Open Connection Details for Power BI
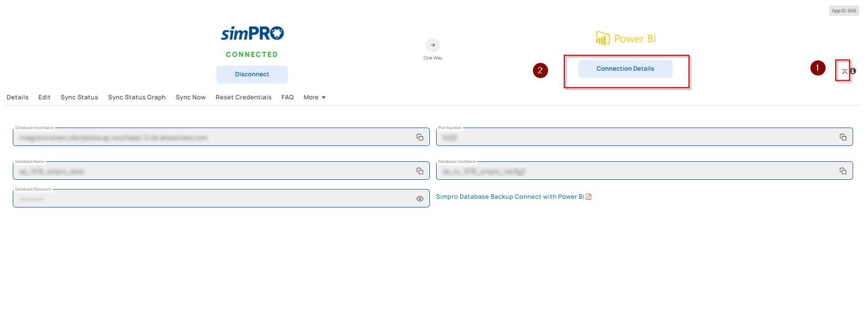Screen dimensions: 868x314 coord(625,69)
